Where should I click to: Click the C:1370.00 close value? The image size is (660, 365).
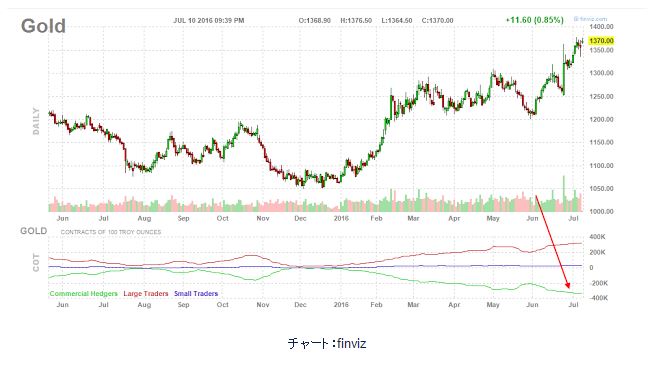438,20
